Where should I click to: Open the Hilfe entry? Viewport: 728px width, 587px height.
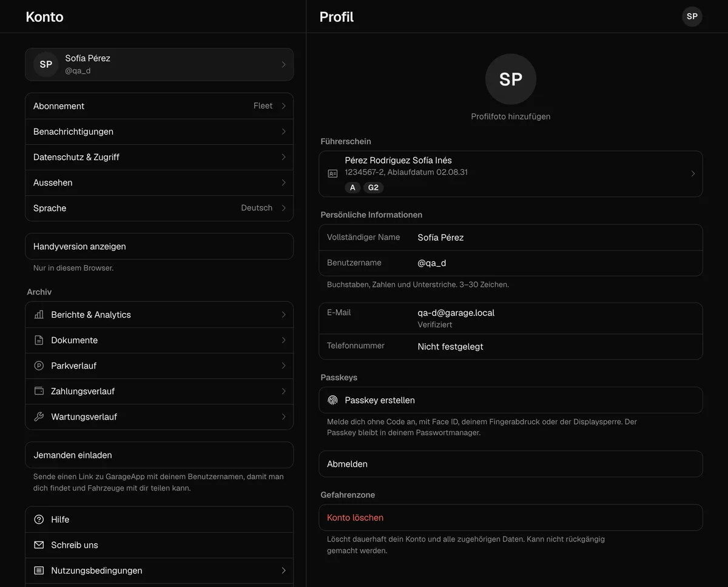159,520
